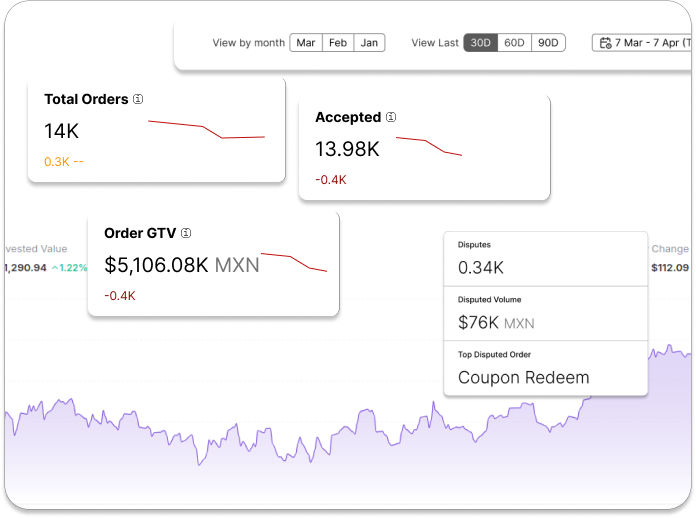The width and height of the screenshot is (696, 518).
Task: Click the Disputed Volume $76K MXN
Action: (x=496, y=323)
